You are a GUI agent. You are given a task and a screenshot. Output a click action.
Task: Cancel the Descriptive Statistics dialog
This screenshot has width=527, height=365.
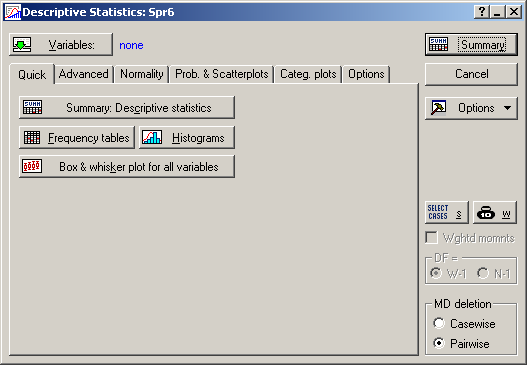pos(471,74)
